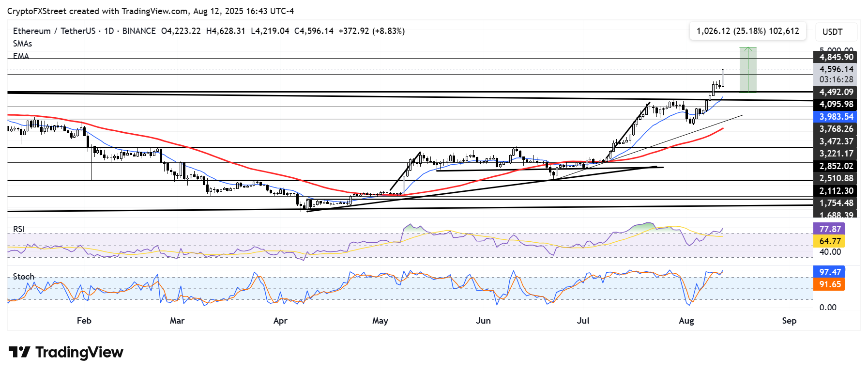Toggle the SMAs indicator legend
The height and width of the screenshot is (374, 868).
click(22, 44)
